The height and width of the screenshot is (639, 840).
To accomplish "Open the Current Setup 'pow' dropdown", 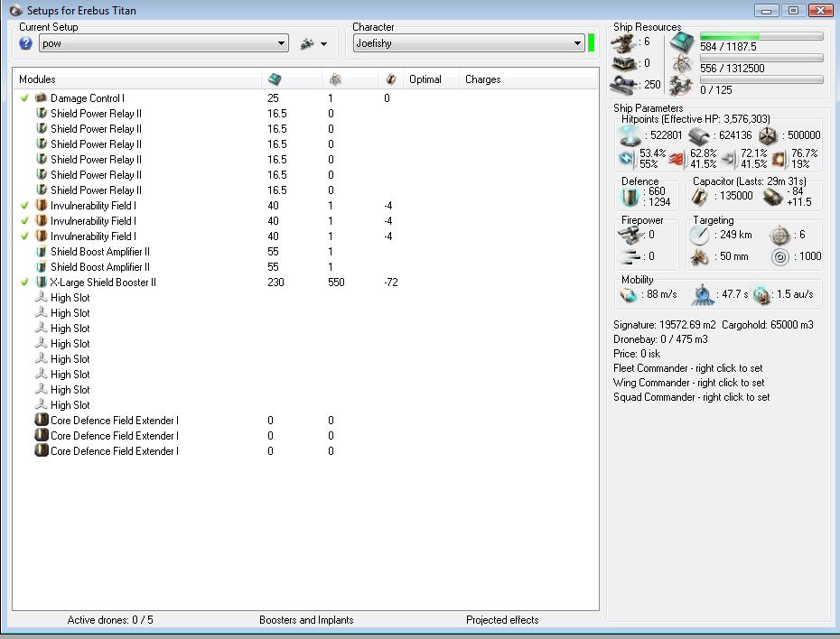I will [163, 43].
